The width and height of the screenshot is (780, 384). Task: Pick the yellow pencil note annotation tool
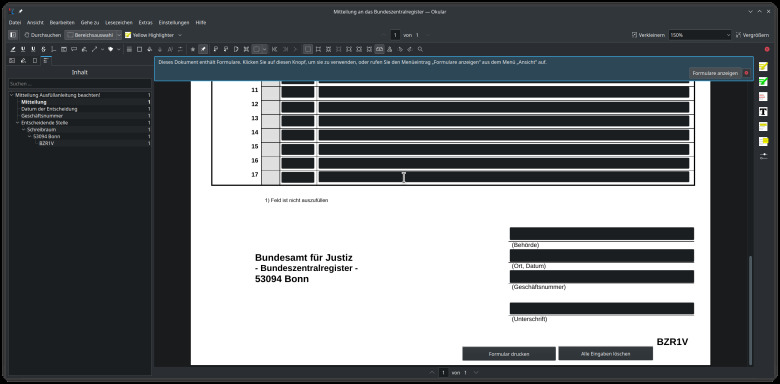763,67
